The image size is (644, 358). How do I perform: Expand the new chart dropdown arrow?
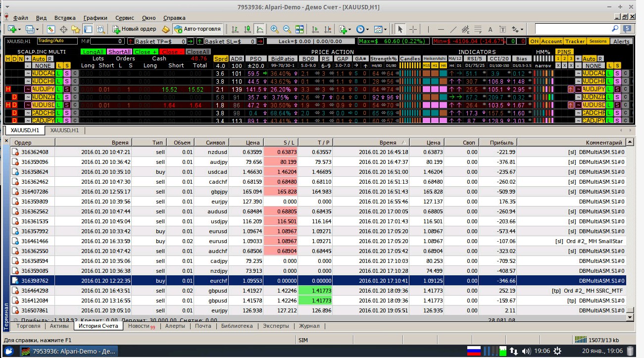coord(19,29)
